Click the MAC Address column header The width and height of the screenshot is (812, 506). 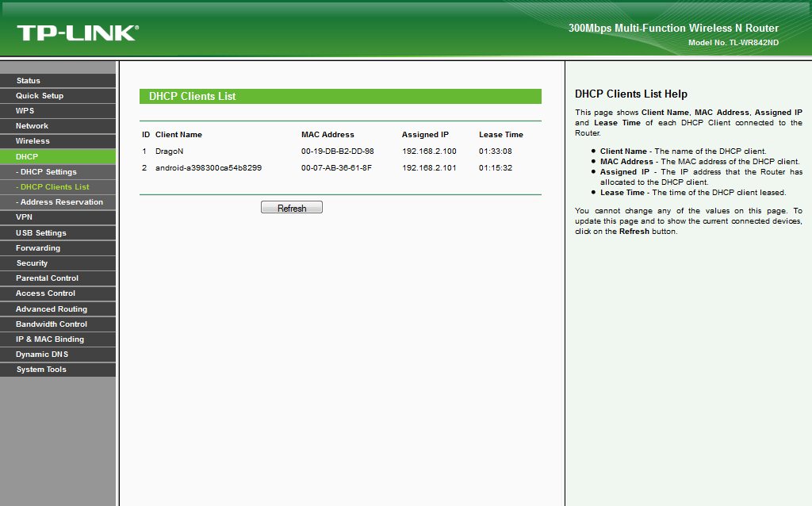pos(327,135)
